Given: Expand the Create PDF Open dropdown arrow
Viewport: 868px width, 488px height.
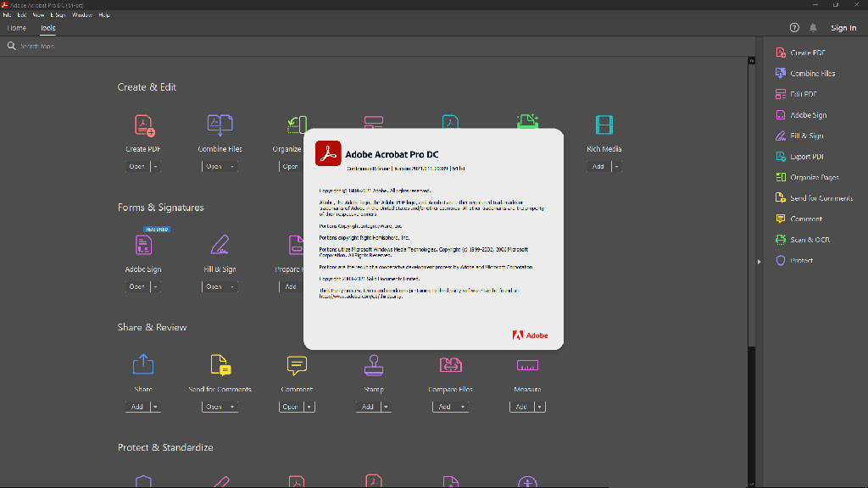Looking at the screenshot, I should 156,167.
